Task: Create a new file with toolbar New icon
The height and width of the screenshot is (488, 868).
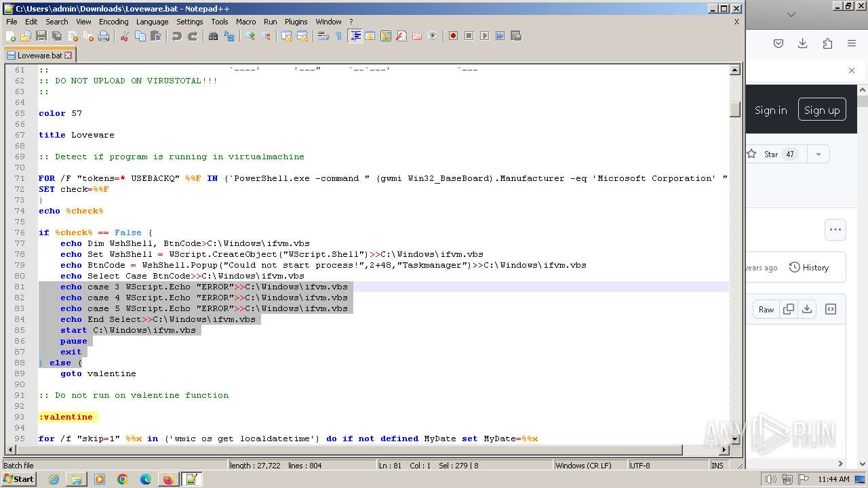Action: [x=11, y=36]
